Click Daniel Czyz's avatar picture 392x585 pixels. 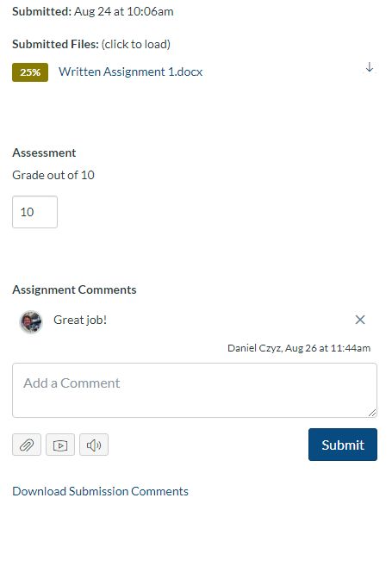click(31, 321)
